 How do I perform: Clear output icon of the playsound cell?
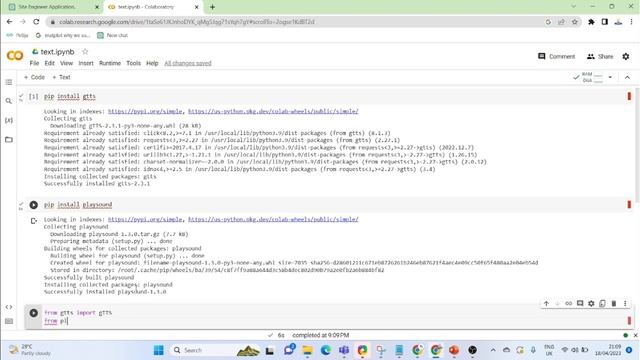[x=33, y=221]
